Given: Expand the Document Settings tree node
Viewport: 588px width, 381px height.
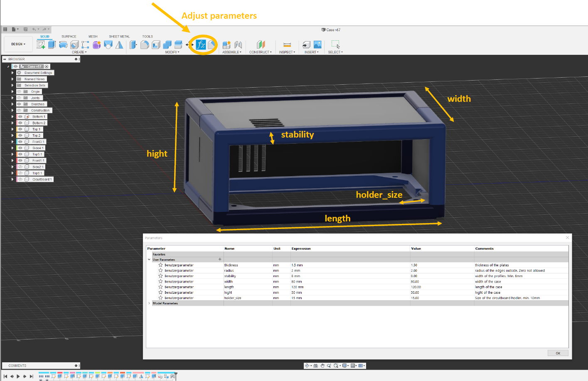Looking at the screenshot, I should (x=12, y=73).
